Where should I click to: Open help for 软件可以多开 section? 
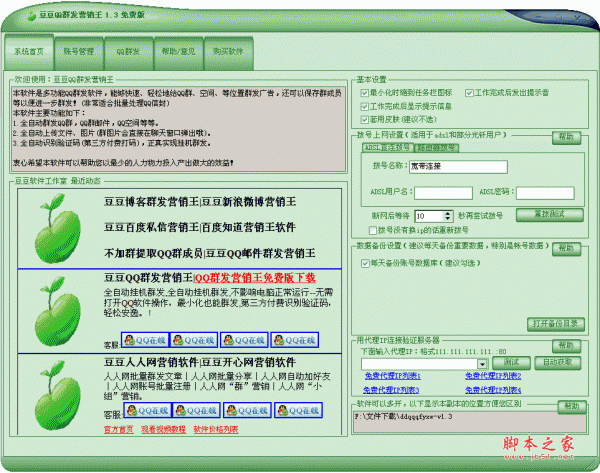click(x=572, y=407)
